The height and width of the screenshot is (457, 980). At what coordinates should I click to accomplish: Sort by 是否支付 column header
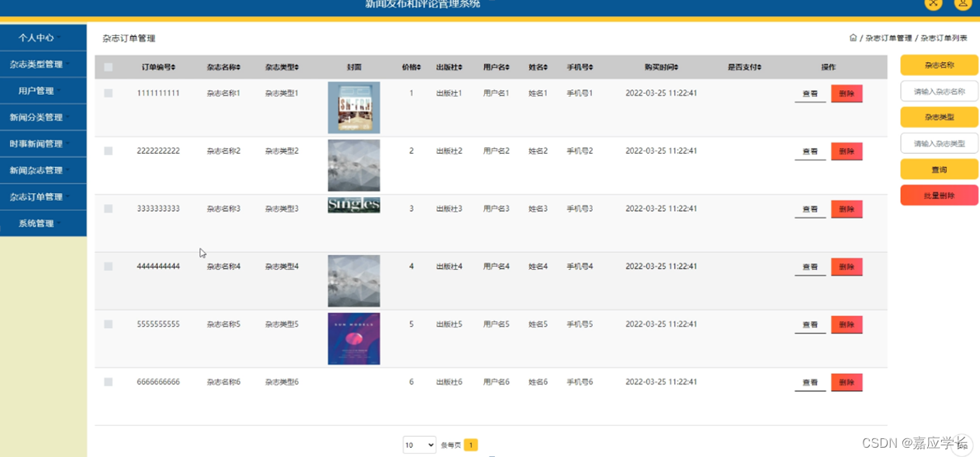(x=744, y=68)
